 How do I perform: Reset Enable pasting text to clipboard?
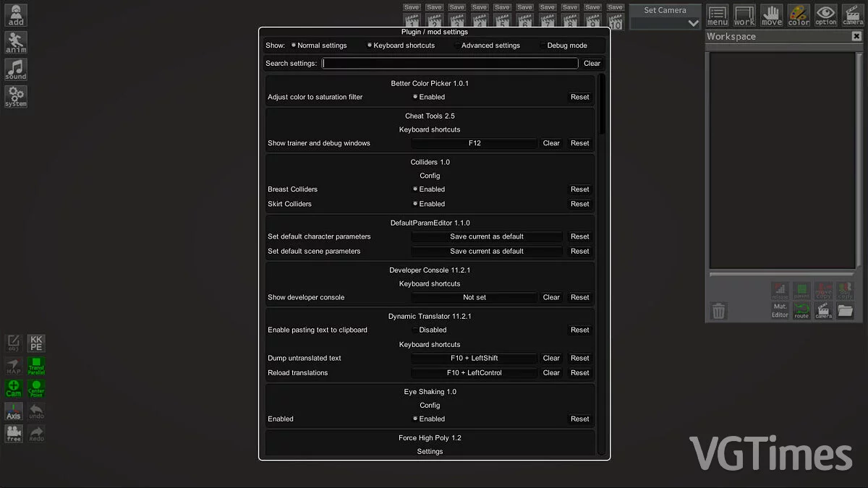[x=580, y=330]
